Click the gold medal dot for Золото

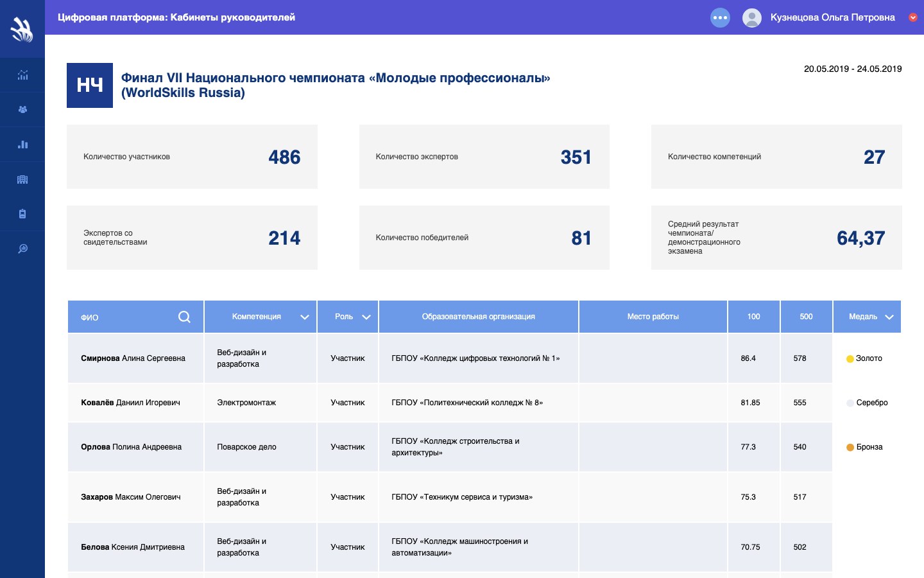pyautogui.click(x=850, y=359)
